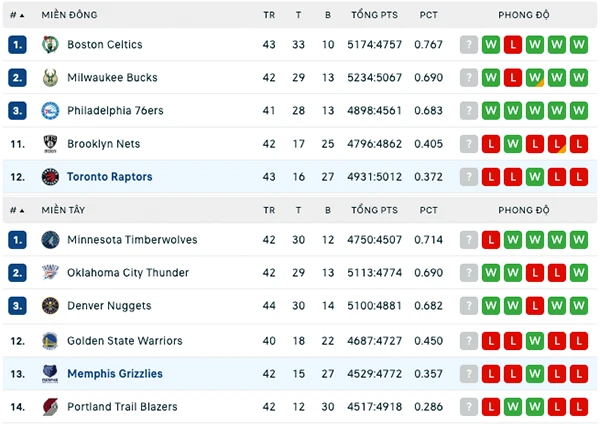Click the Boston Celtics team logo
The height and width of the screenshot is (424, 600).
50,44
